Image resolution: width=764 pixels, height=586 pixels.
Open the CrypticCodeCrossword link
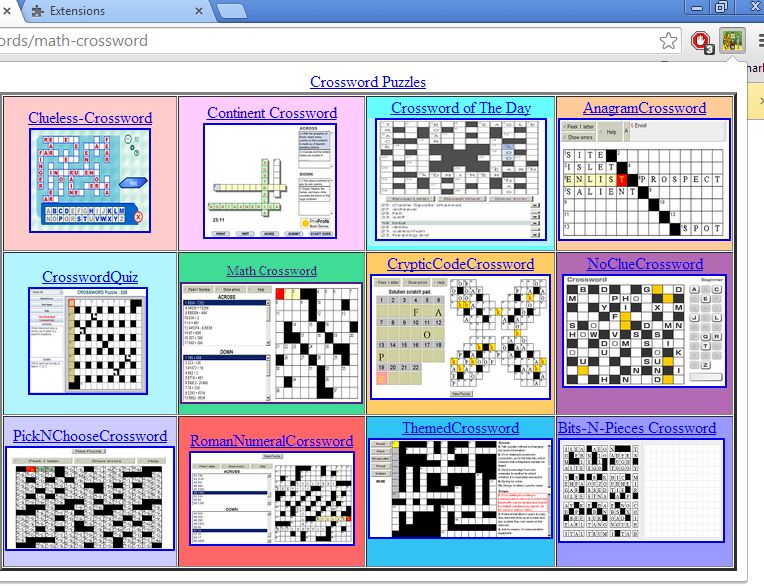pos(460,264)
